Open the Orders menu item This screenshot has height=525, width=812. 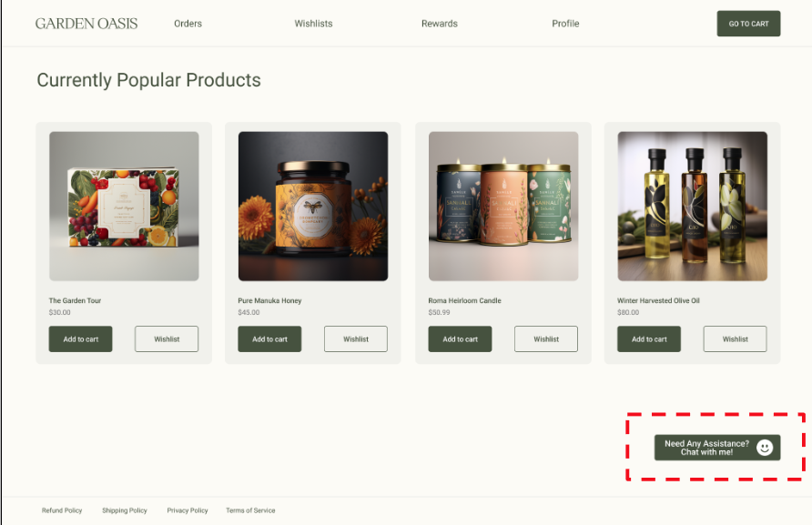[x=188, y=24]
